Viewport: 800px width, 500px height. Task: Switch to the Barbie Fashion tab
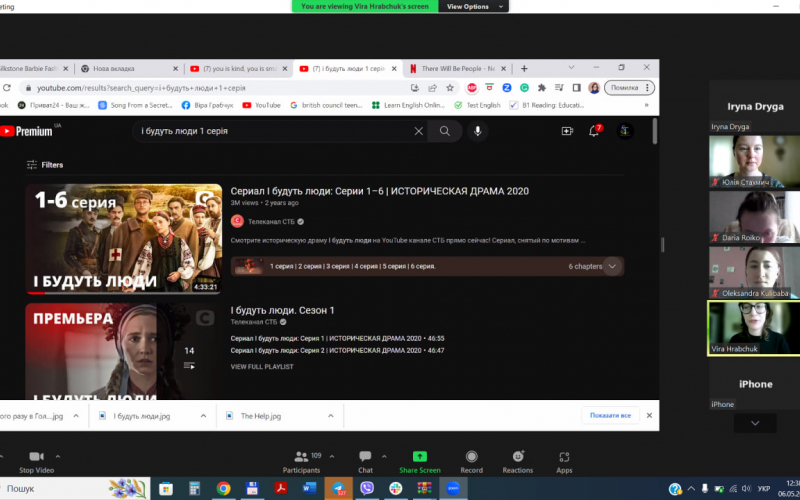pos(35,68)
